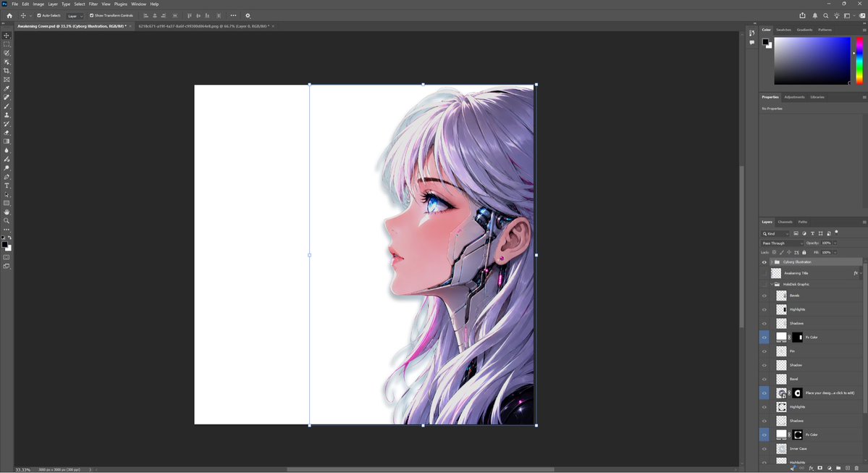Toggle visibility of Pin layer
The width and height of the screenshot is (868, 473).
click(x=764, y=351)
